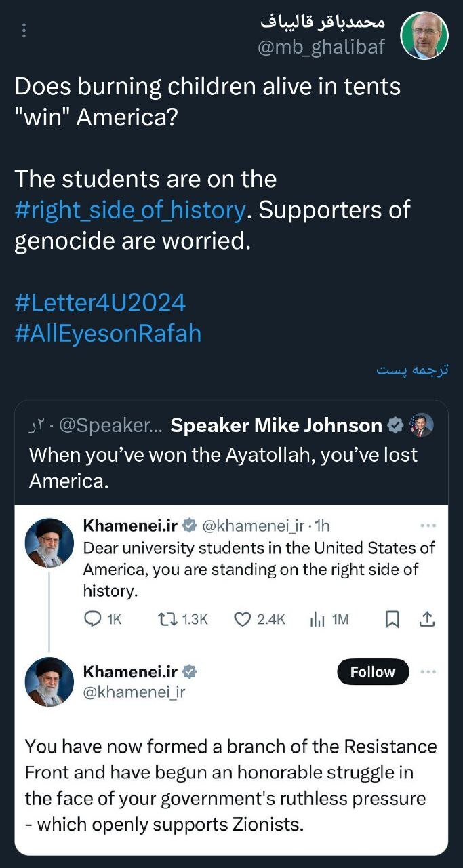Open Ghalibaf's profile avatar

(x=424, y=35)
